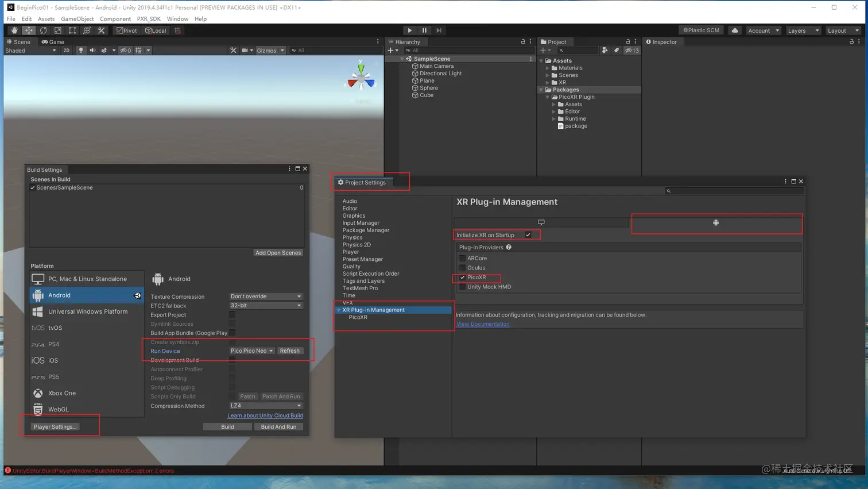Expand the Materials folder in Project
The image size is (868, 489).
[548, 68]
